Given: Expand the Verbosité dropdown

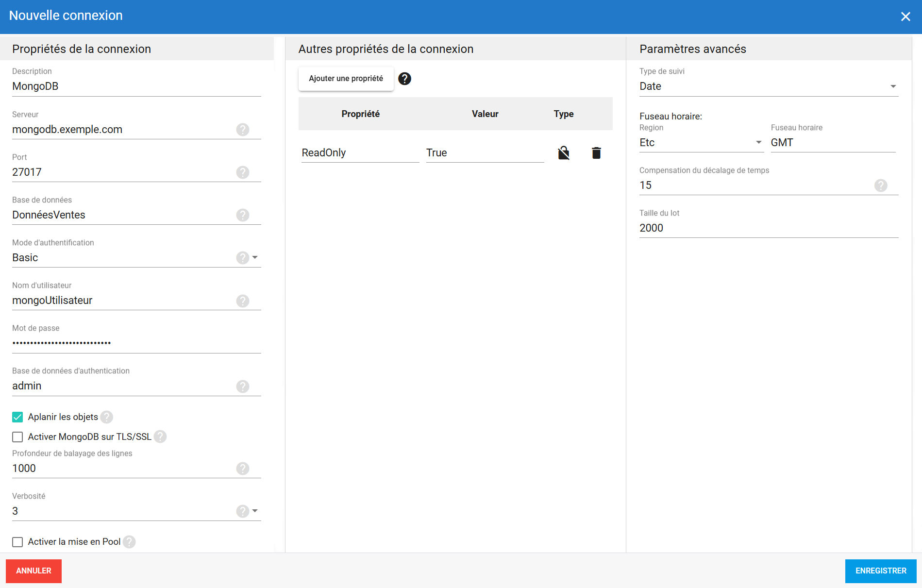Looking at the screenshot, I should pos(255,511).
